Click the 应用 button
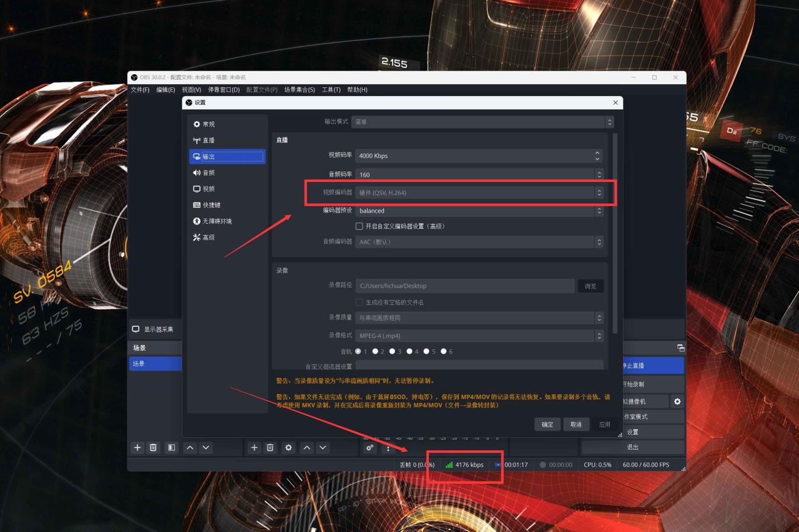Image resolution: width=799 pixels, height=532 pixels. (605, 425)
